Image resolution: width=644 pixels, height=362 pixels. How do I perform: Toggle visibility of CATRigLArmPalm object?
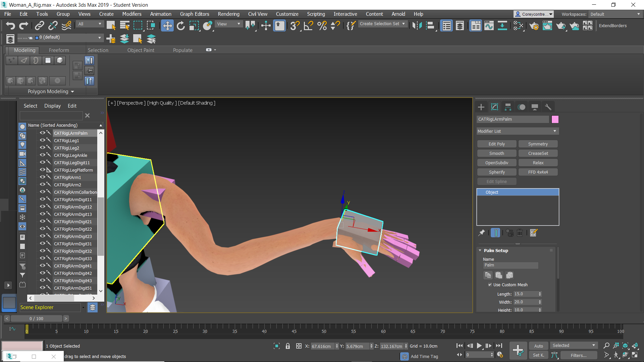point(43,133)
